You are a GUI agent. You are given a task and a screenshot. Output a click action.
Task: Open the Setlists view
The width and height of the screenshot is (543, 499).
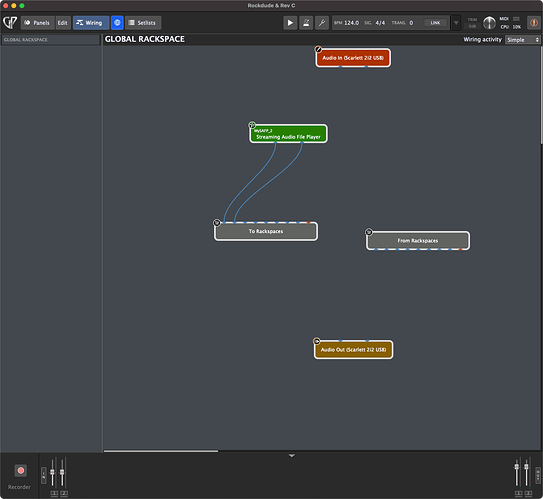pos(143,23)
